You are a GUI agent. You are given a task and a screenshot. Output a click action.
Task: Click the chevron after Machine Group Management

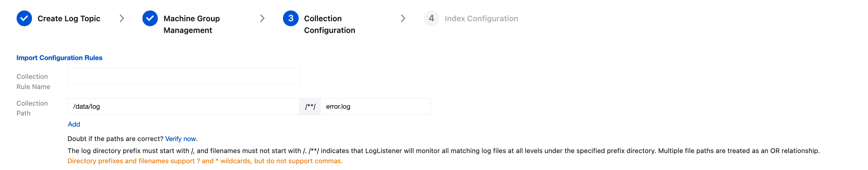click(262, 18)
